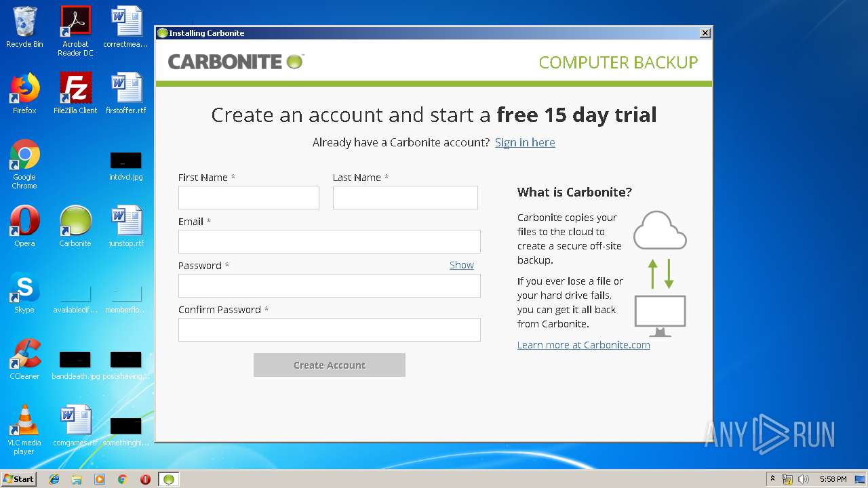This screenshot has height=488, width=868.
Task: Click Show to reveal the password
Action: 462,265
